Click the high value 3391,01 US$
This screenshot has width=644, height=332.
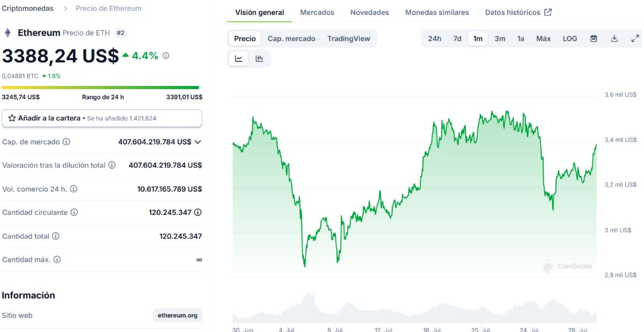point(184,97)
